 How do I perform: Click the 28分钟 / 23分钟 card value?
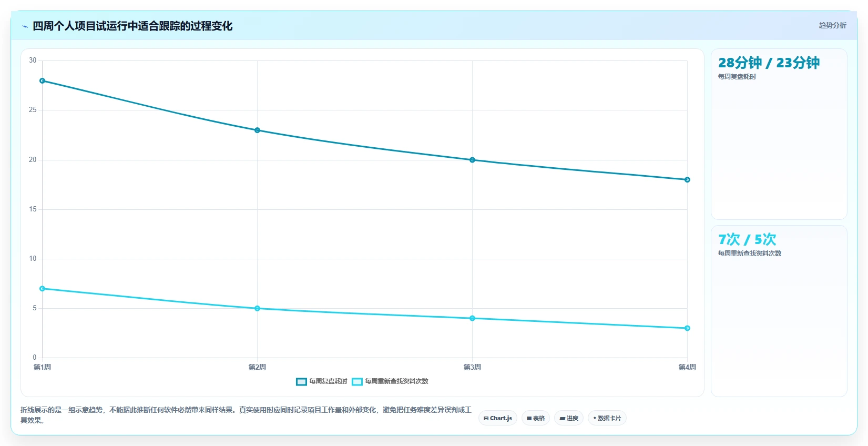point(769,63)
